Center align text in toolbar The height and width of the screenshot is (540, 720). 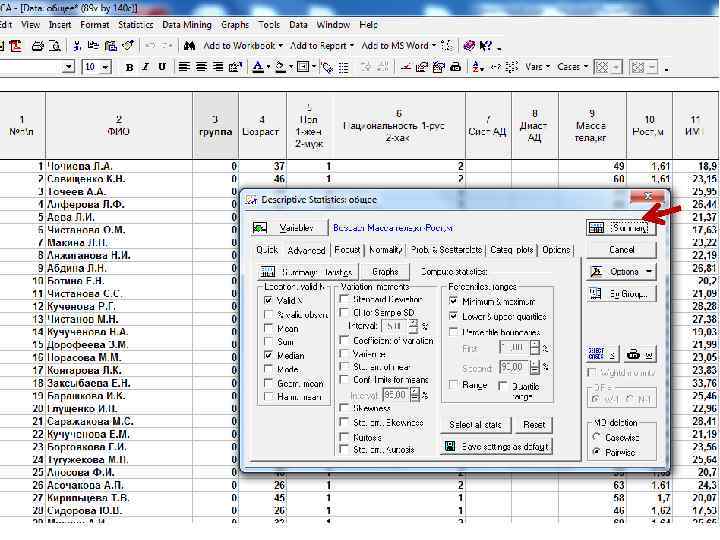point(201,68)
